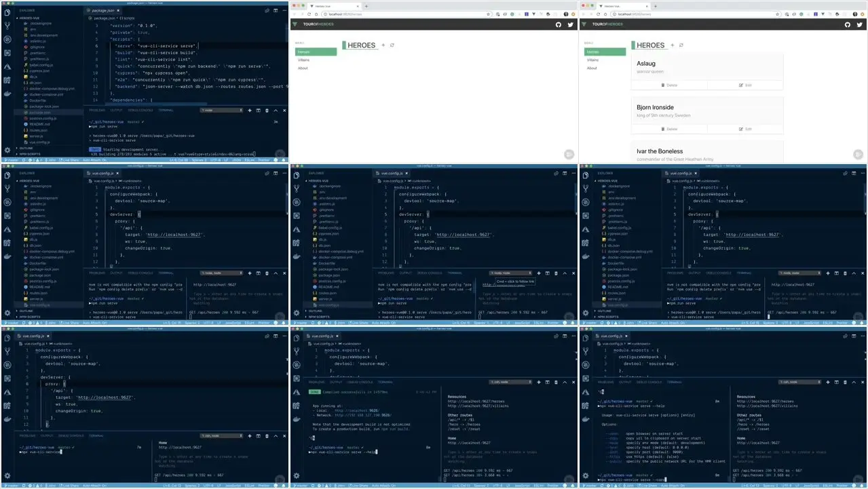Select About menu item in empty Heroes browser

303,68
